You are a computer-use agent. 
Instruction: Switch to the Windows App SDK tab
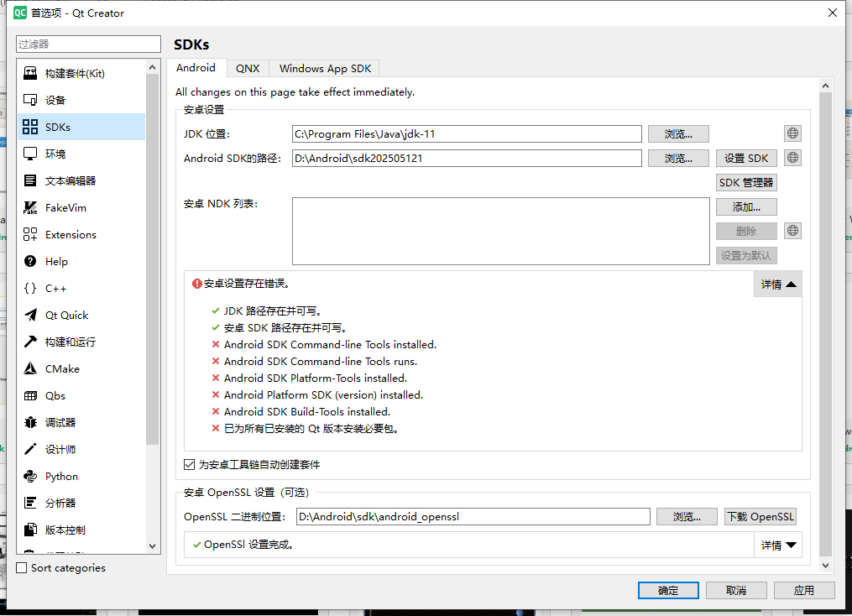tap(325, 69)
